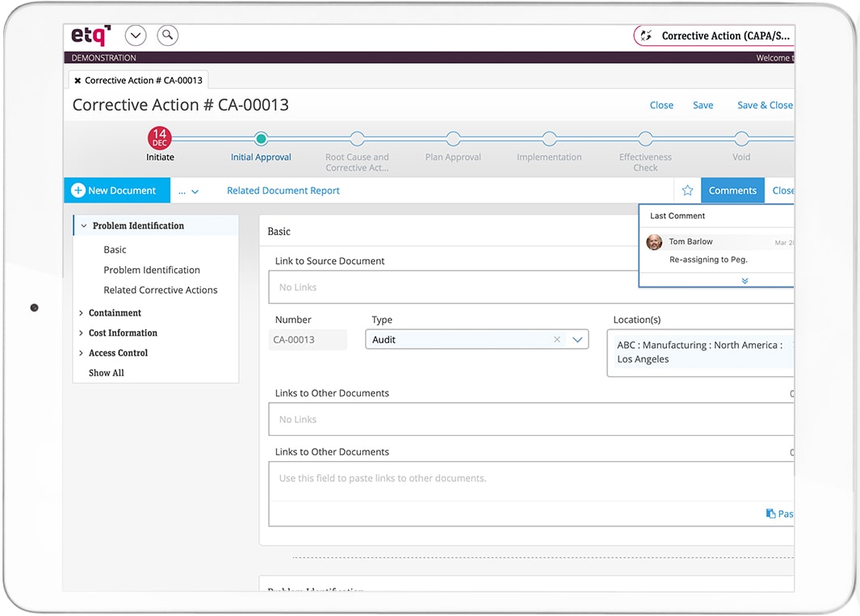Image resolution: width=860 pixels, height=616 pixels.
Task: Click Tom Barlow's avatar in comments
Action: point(655,242)
